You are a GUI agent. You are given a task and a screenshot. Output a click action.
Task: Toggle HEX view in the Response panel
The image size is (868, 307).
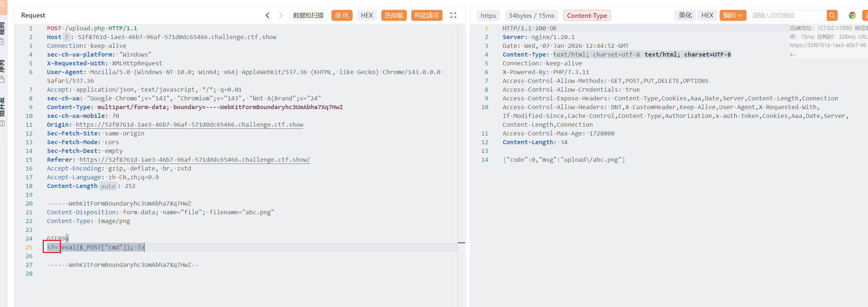pos(707,15)
